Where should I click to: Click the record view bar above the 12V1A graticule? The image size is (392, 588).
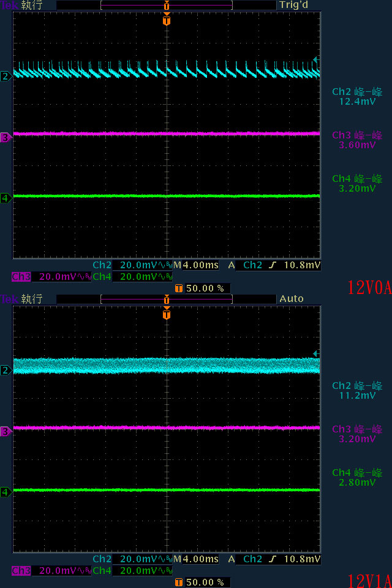(167, 300)
